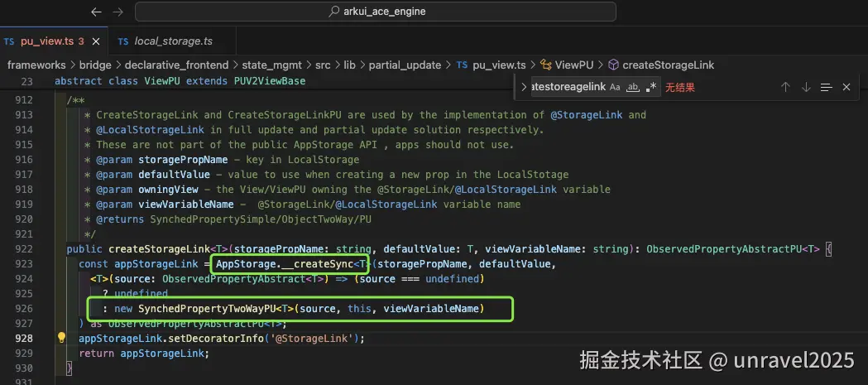Toggle Match Case in find widget
The width and height of the screenshot is (868, 385).
615,87
